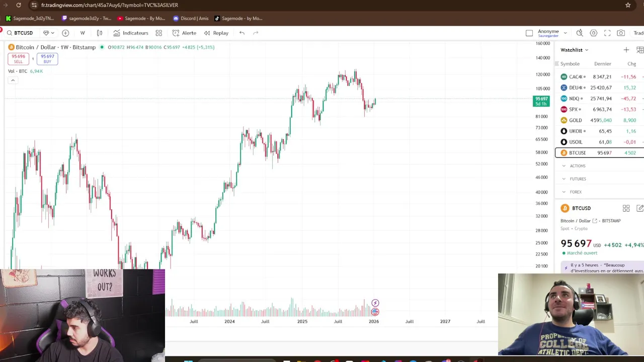Click the edit note icon in the BTCUSD details panel

(x=640, y=208)
